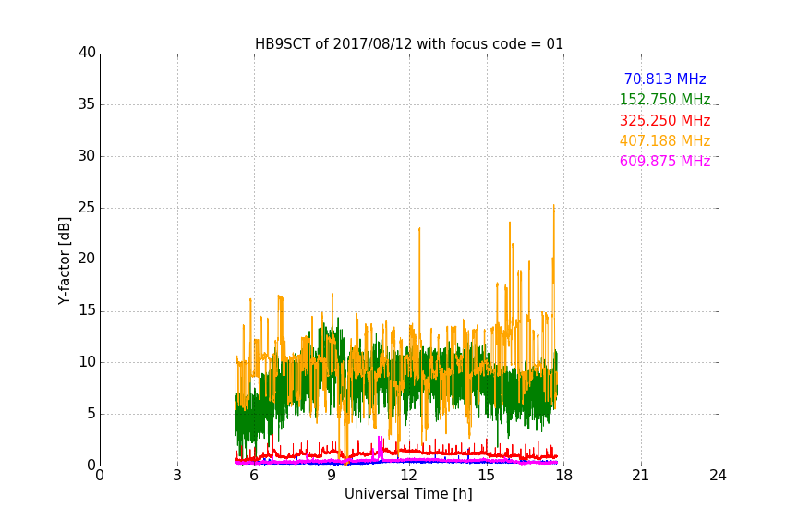798x532 pixels.
Task: Click the y-axis tick label '5'
Action: click(91, 414)
